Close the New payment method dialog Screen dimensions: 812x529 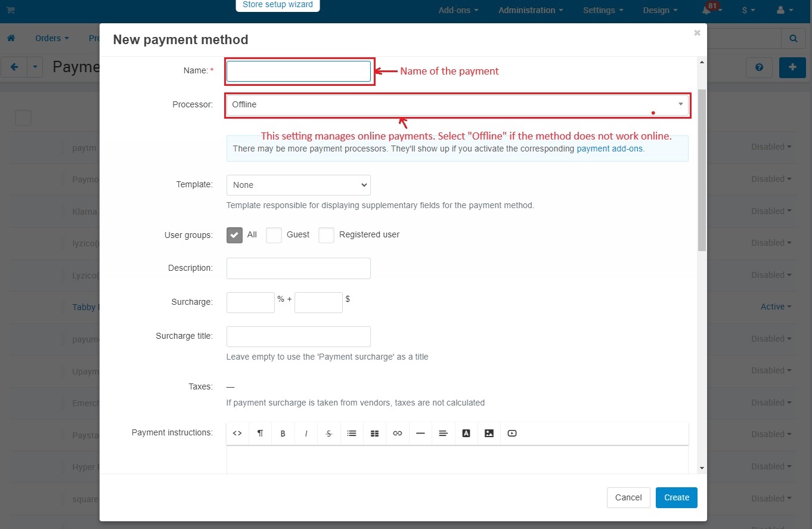[697, 33]
